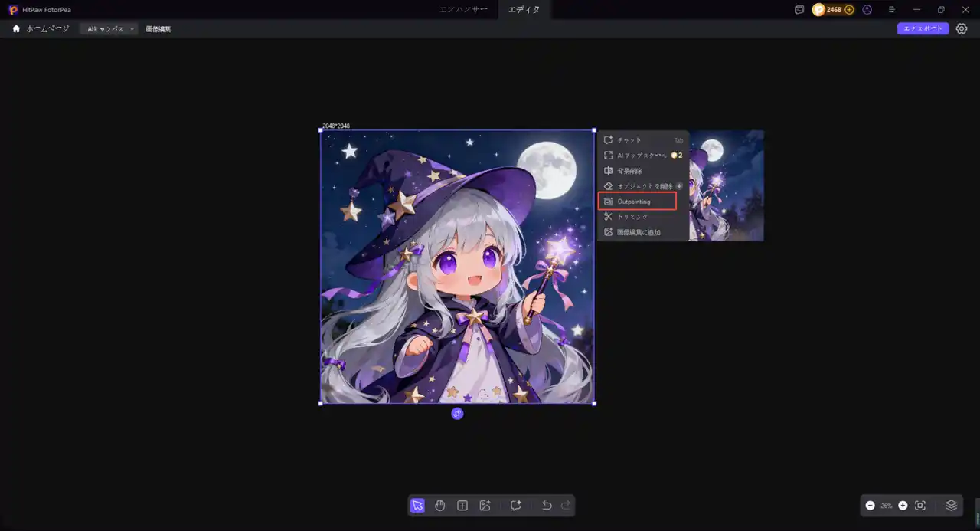Choose the text tool in bottom toolbar

pos(462,506)
